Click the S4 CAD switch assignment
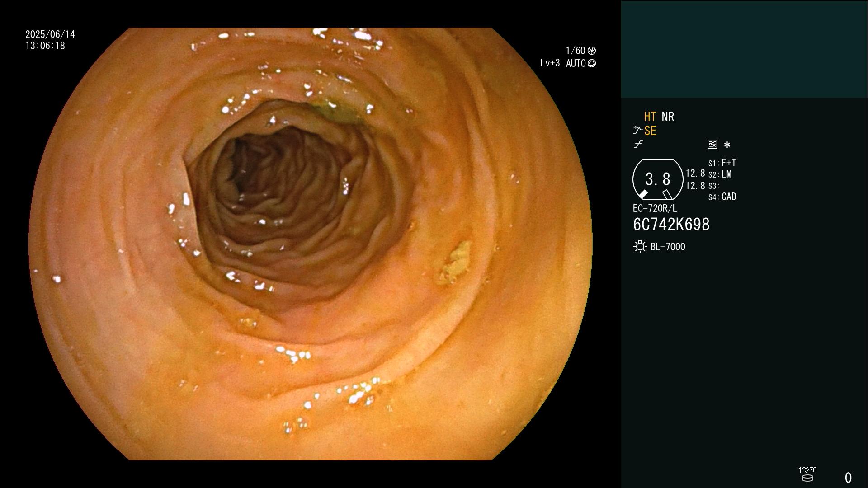Image resolution: width=868 pixels, height=488 pixels. pyautogui.click(x=722, y=197)
